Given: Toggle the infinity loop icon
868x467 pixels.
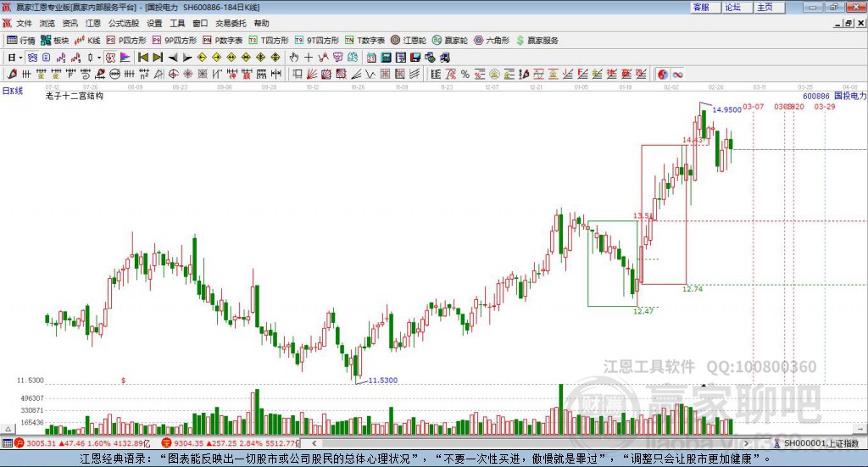Looking at the screenshot, I should pyautogui.click(x=677, y=74).
